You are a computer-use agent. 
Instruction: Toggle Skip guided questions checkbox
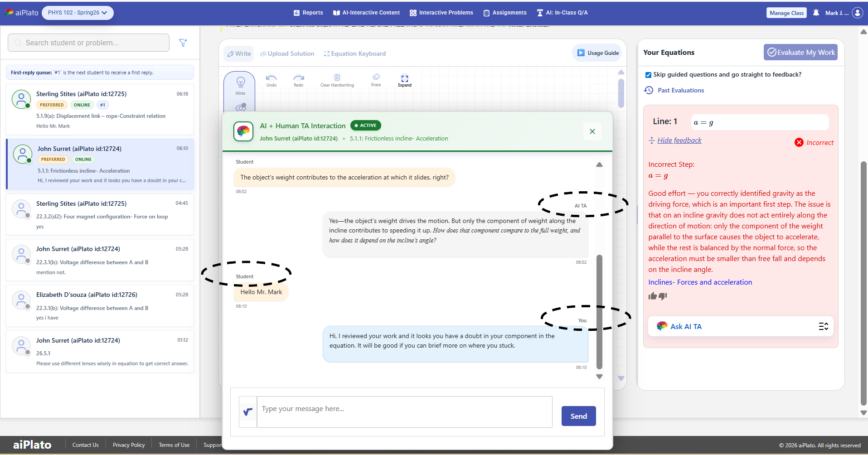coord(648,75)
